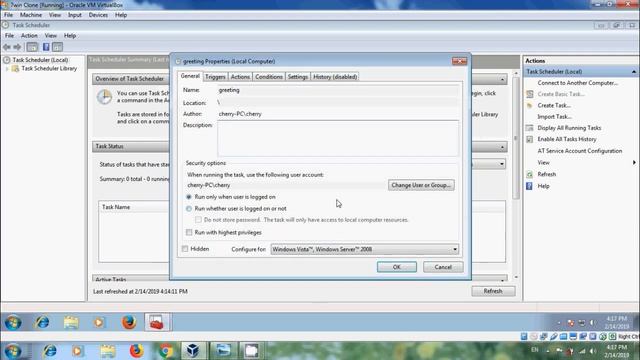
Task: Collapse the Active Tasks section
Action: tap(502, 280)
